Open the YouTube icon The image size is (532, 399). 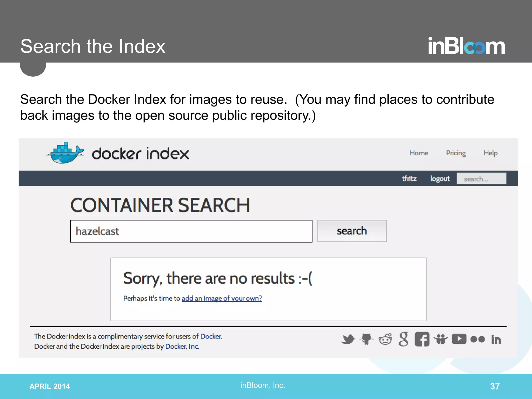(459, 339)
